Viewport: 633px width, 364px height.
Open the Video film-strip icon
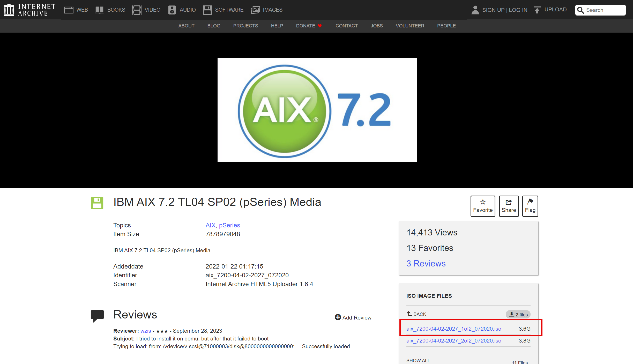tap(137, 10)
